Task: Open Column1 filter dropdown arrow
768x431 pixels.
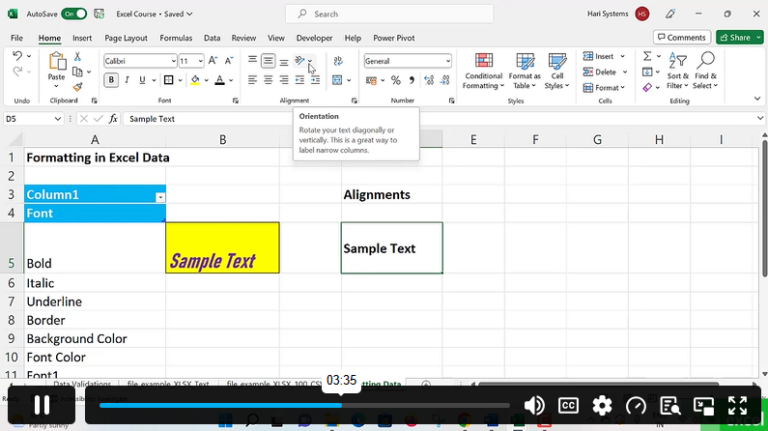Action: (x=160, y=197)
